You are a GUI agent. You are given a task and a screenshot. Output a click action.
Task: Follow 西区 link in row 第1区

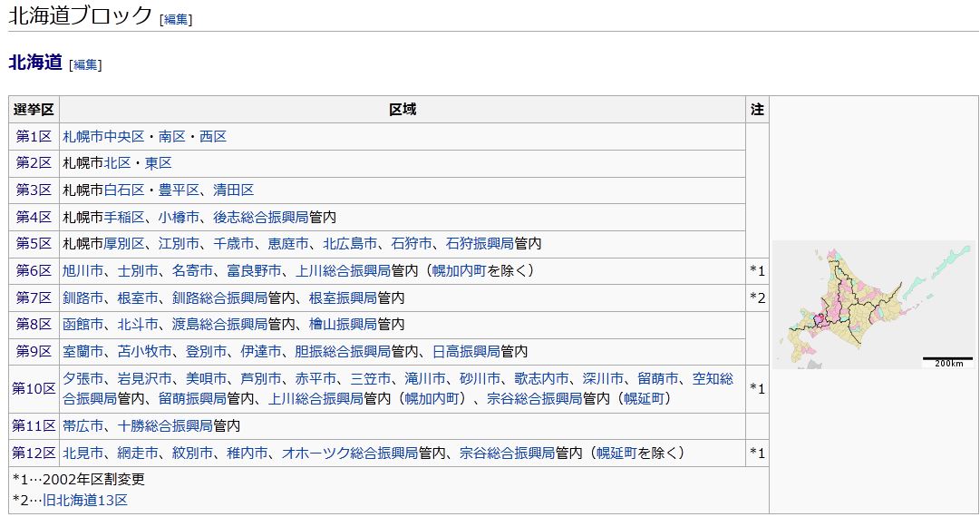tap(213, 136)
